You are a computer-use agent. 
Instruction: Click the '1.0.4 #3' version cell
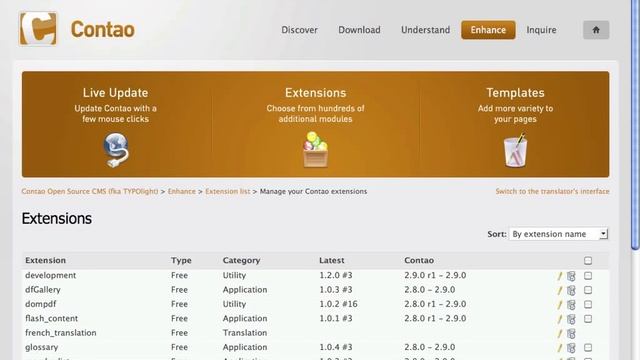pos(336,347)
